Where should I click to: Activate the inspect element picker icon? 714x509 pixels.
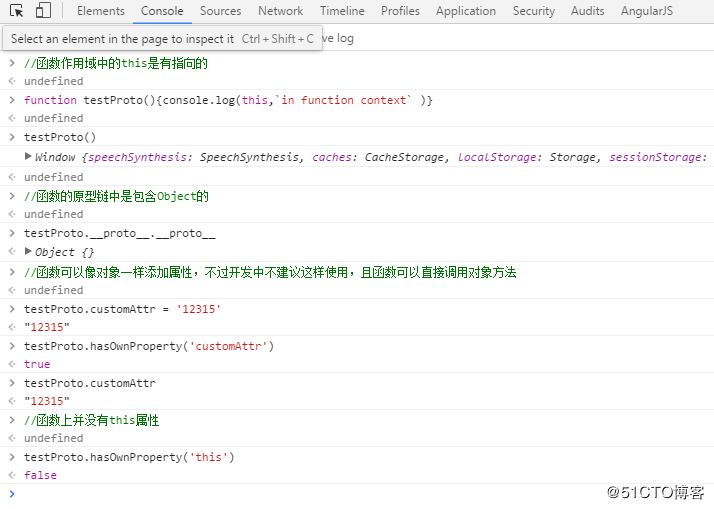pyautogui.click(x=17, y=11)
